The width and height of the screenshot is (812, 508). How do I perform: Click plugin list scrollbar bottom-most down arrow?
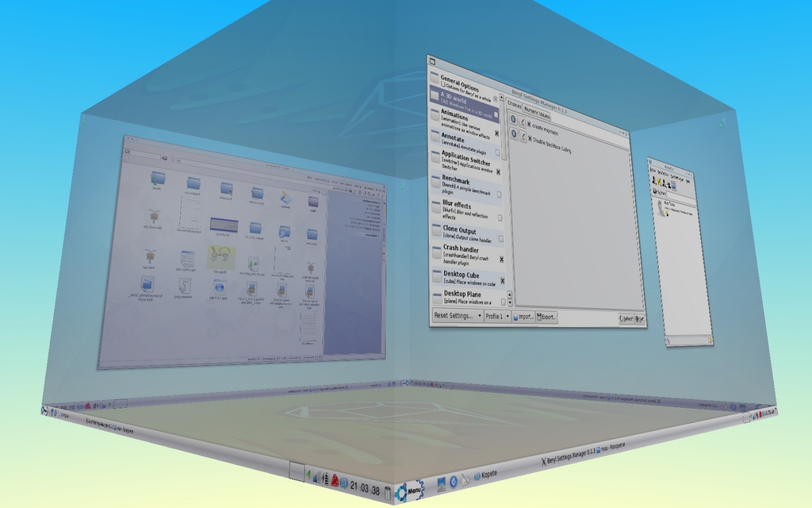point(510,302)
